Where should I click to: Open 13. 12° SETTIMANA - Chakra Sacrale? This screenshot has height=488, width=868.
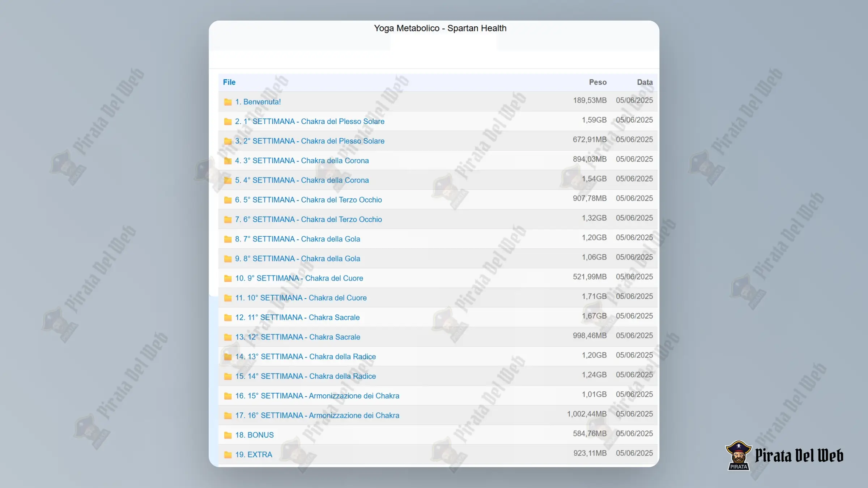coord(298,337)
